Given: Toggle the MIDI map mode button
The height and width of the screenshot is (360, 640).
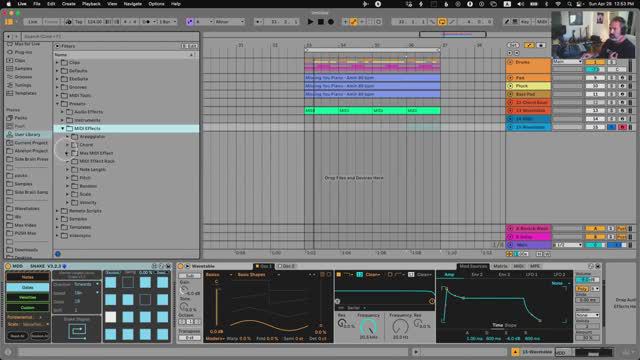Looking at the screenshot, I should coord(541,22).
